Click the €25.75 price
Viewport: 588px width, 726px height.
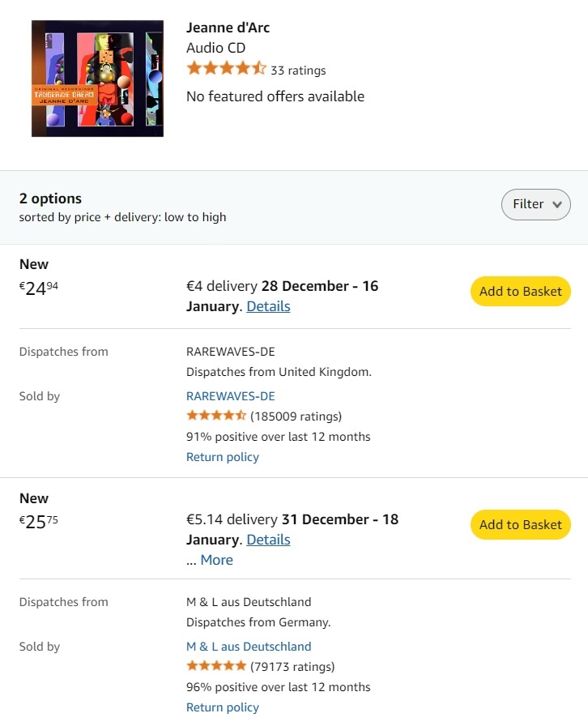(x=39, y=522)
